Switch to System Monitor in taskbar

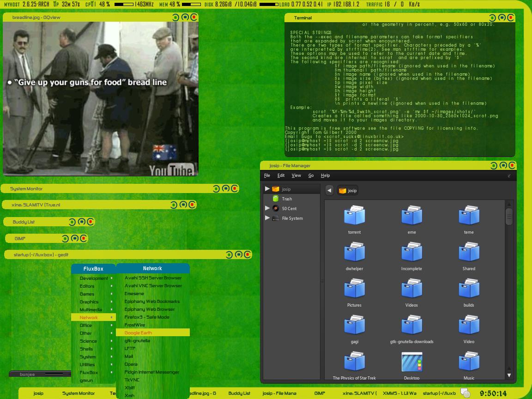tap(79, 393)
